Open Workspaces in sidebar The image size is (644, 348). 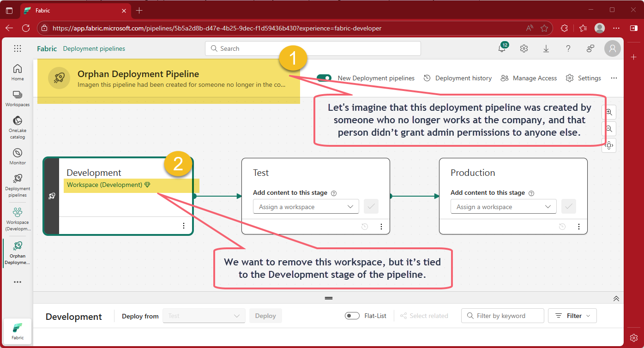point(18,98)
